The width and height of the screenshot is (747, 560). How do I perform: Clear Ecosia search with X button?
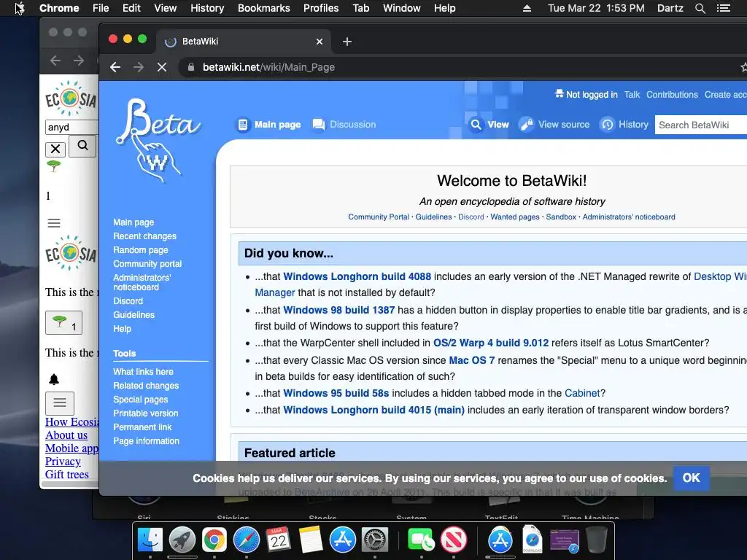pyautogui.click(x=55, y=149)
